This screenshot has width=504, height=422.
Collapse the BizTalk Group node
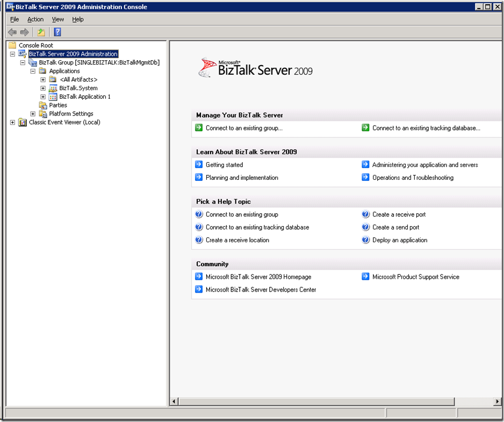tap(23, 63)
